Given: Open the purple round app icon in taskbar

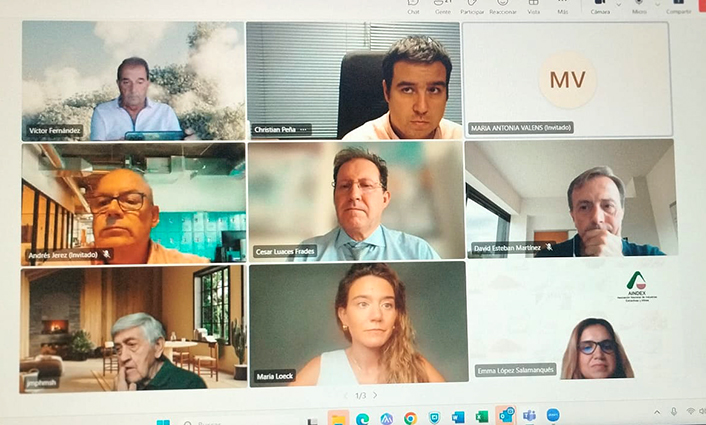Looking at the screenshot, I should [386, 419].
